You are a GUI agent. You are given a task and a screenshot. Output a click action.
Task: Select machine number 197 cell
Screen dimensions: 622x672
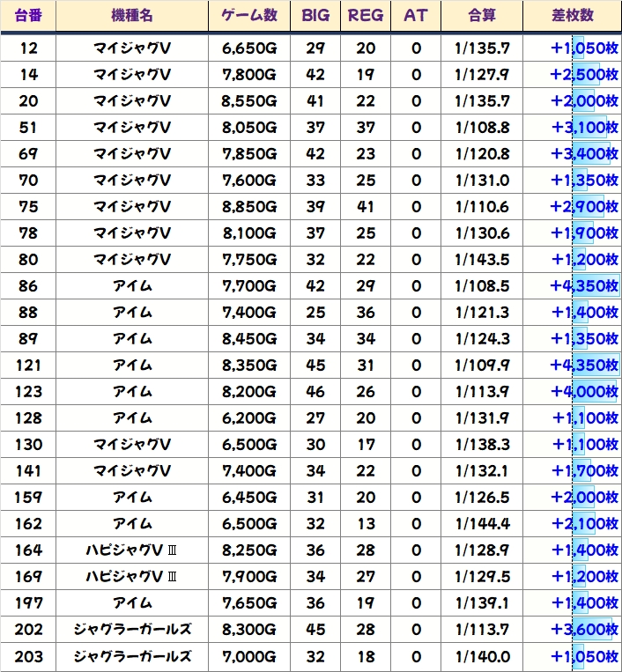(x=28, y=603)
